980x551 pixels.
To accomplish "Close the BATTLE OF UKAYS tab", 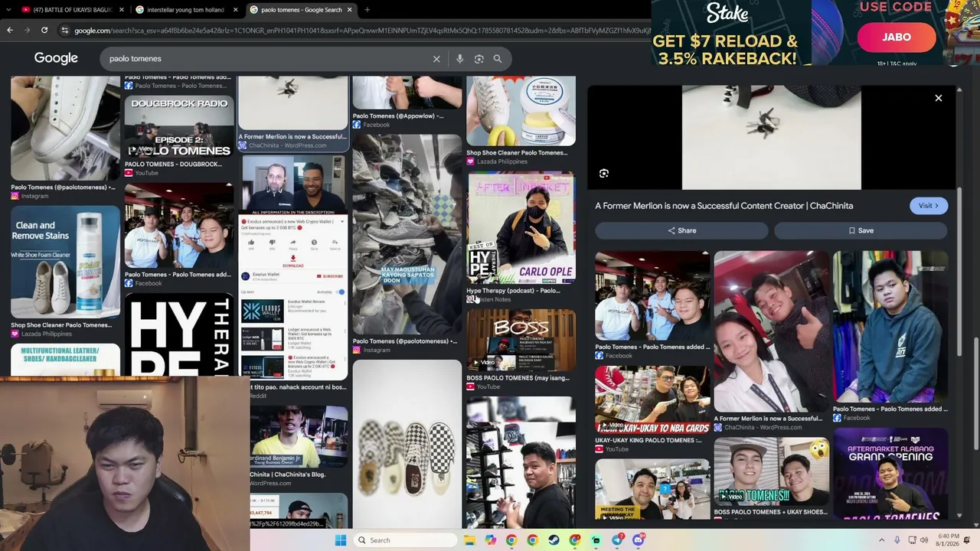I will point(121,10).
